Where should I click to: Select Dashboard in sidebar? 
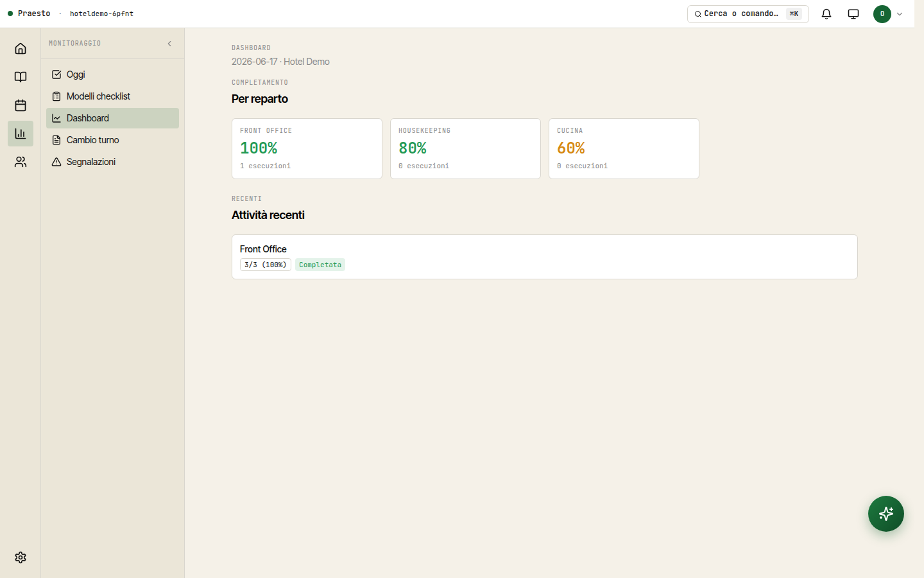coord(112,118)
